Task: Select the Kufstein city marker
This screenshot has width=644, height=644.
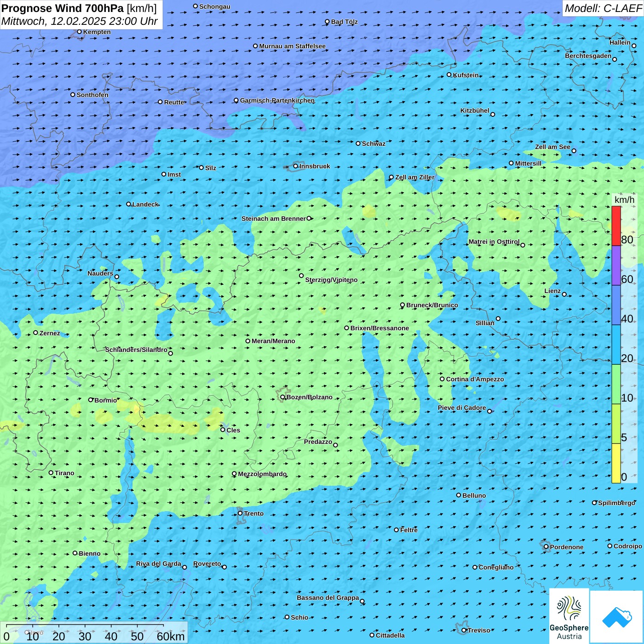Action: pyautogui.click(x=449, y=75)
